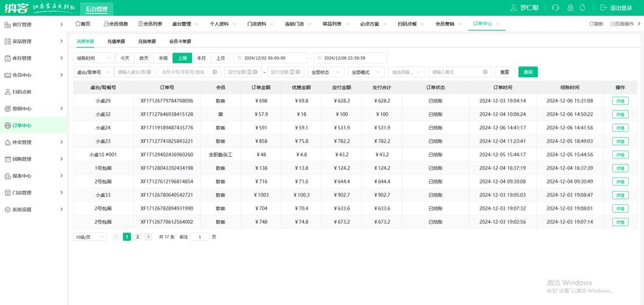Open the 兑换单据 sub-tab
The height and width of the screenshot is (305, 644).
147,41
